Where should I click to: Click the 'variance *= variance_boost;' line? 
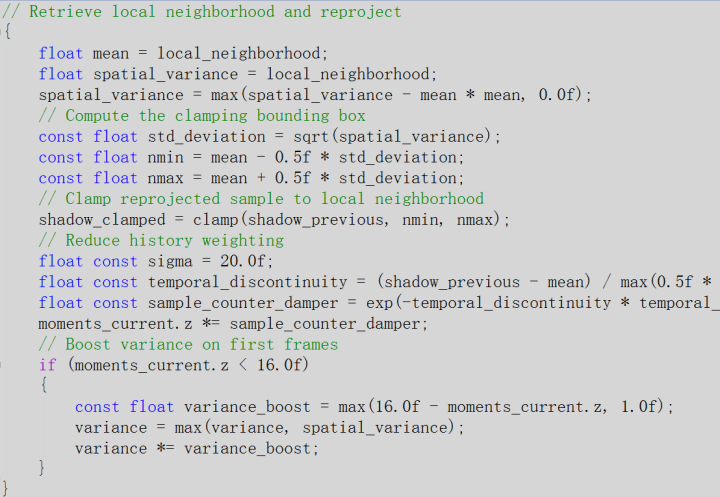(197, 448)
